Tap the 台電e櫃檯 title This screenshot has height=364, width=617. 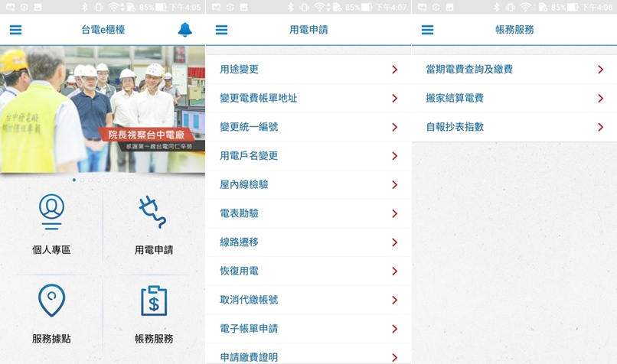(103, 30)
